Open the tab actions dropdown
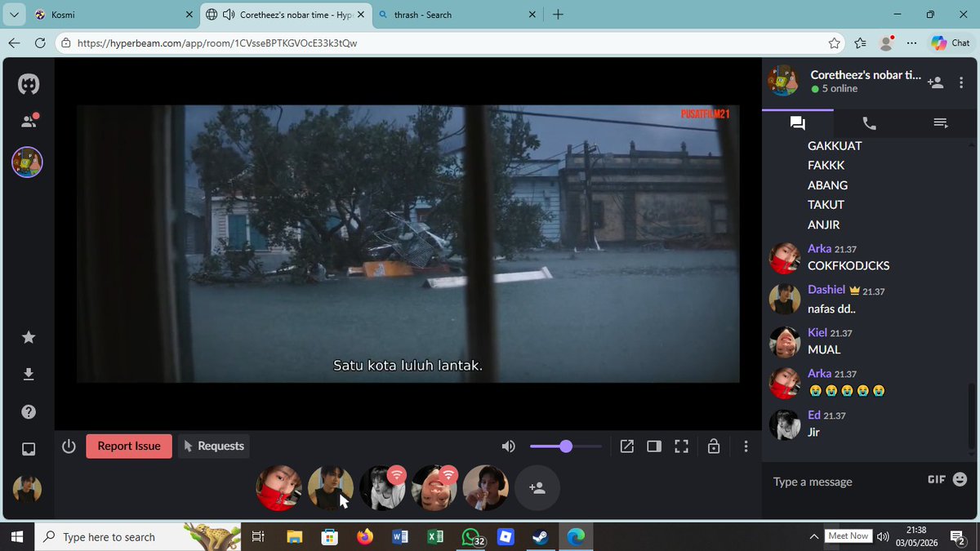The image size is (980, 551). click(14, 15)
